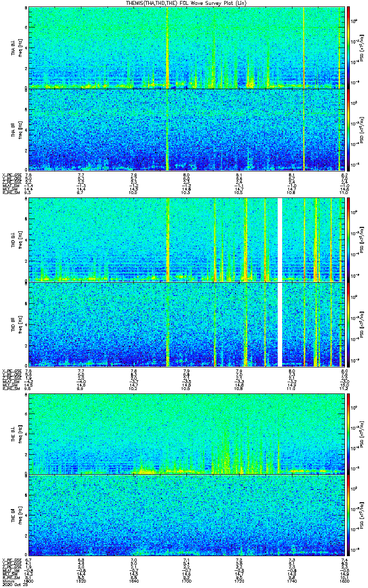Open the THE B⊥ spectrogram panel
The image size is (368, 588).
(x=186, y=433)
